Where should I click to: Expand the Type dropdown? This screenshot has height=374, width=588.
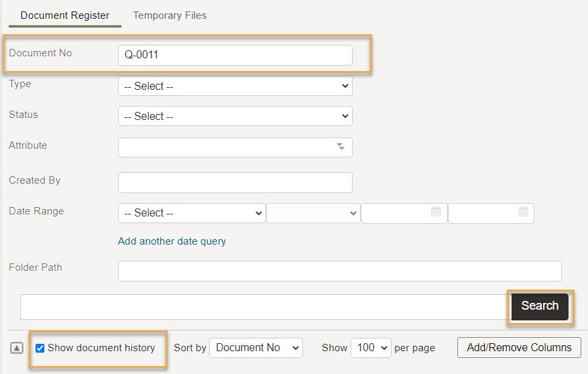click(x=235, y=86)
